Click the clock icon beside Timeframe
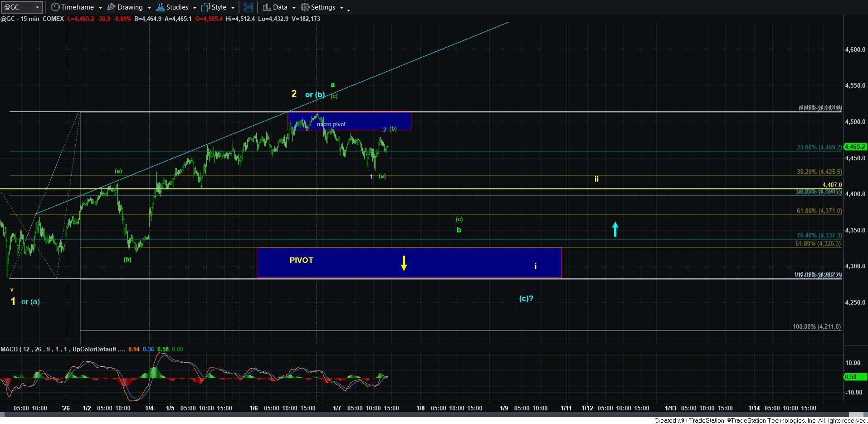The width and height of the screenshot is (868, 424). coord(55,7)
